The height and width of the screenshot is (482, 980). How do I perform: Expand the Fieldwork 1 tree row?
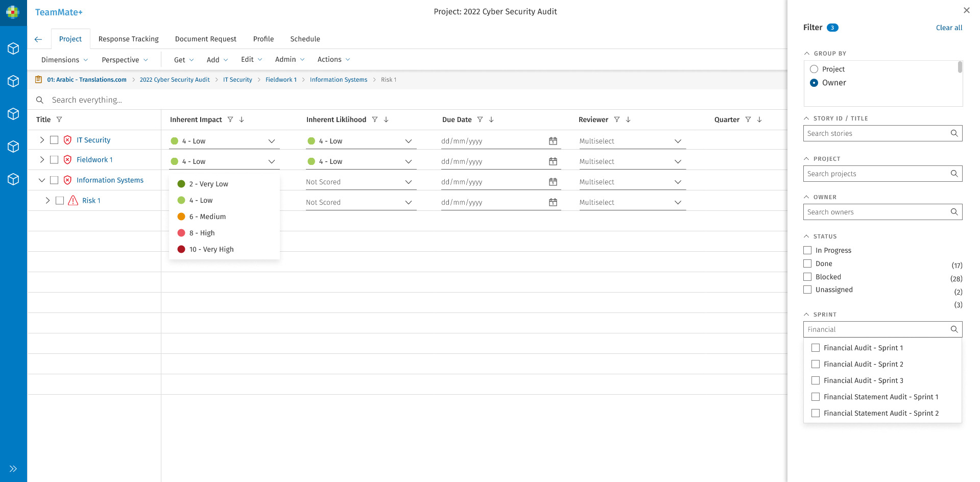pos(42,160)
